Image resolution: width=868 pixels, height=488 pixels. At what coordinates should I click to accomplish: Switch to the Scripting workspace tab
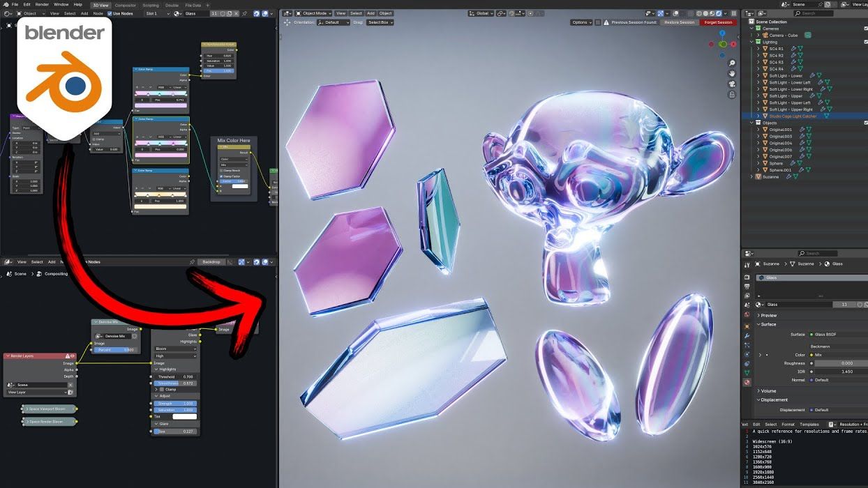151,5
